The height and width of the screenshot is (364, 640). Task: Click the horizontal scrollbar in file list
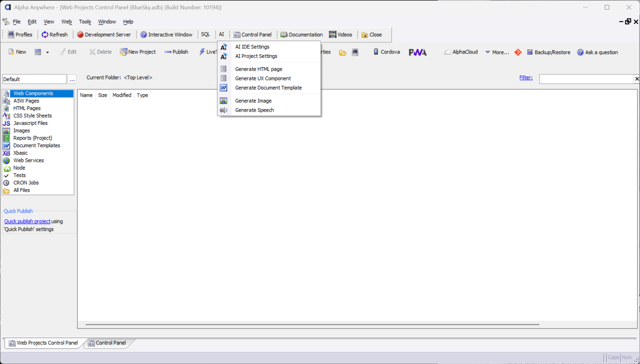point(312,325)
